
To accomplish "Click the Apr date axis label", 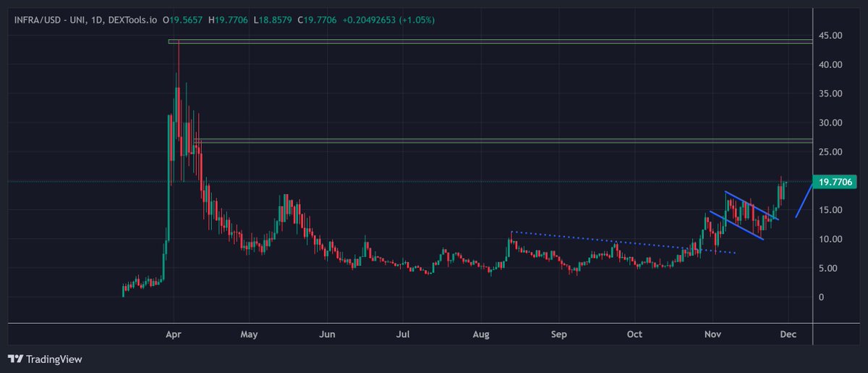I will [x=173, y=335].
